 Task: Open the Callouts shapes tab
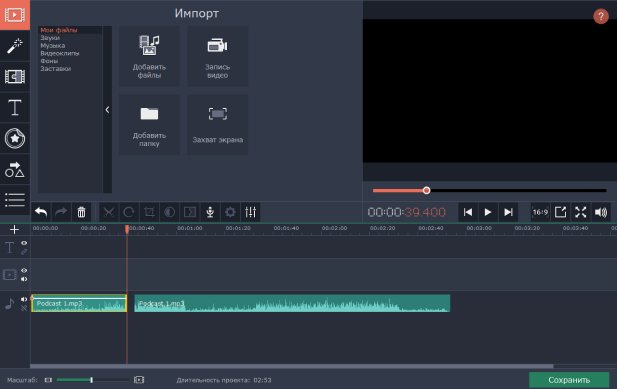(x=15, y=169)
